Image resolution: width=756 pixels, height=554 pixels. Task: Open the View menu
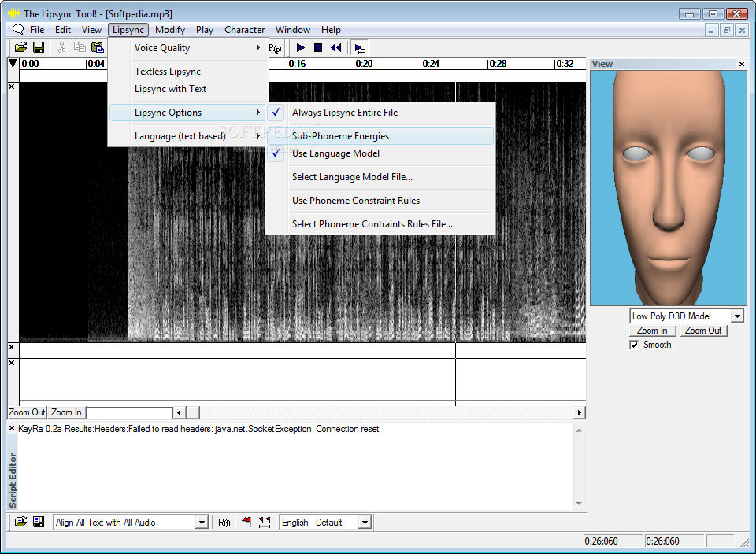91,29
